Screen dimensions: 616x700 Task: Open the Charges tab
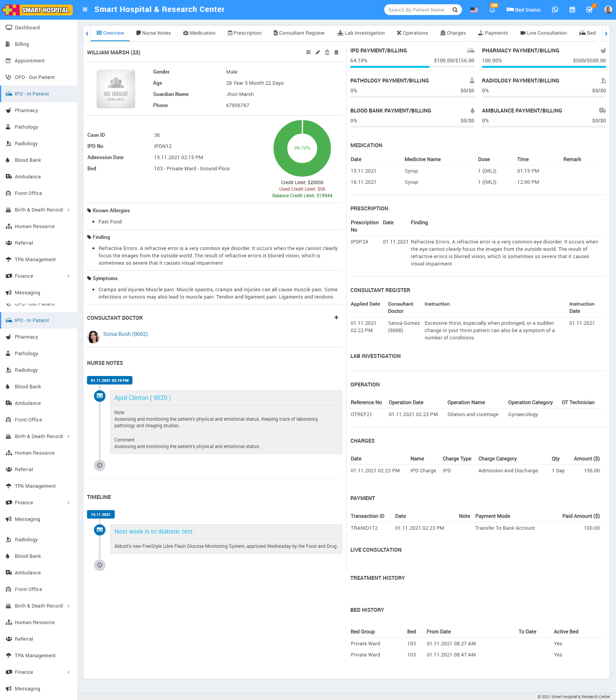[453, 33]
